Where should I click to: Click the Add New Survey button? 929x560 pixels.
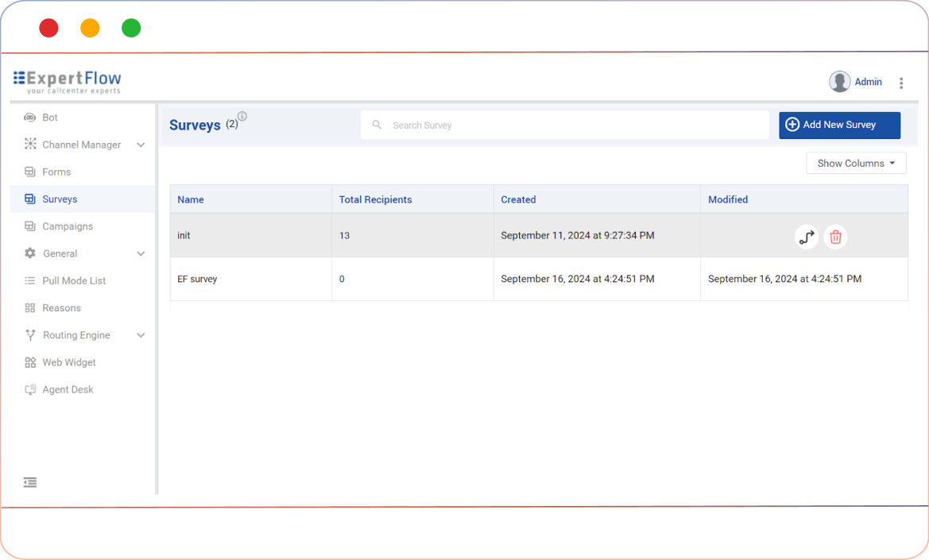coord(839,125)
